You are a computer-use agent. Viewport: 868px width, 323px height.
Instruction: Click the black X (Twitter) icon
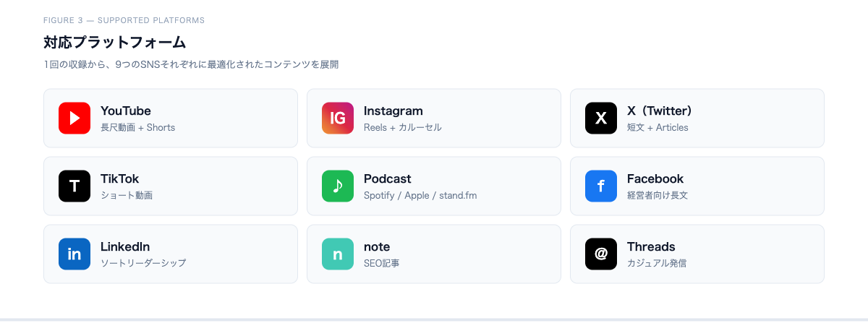click(601, 118)
